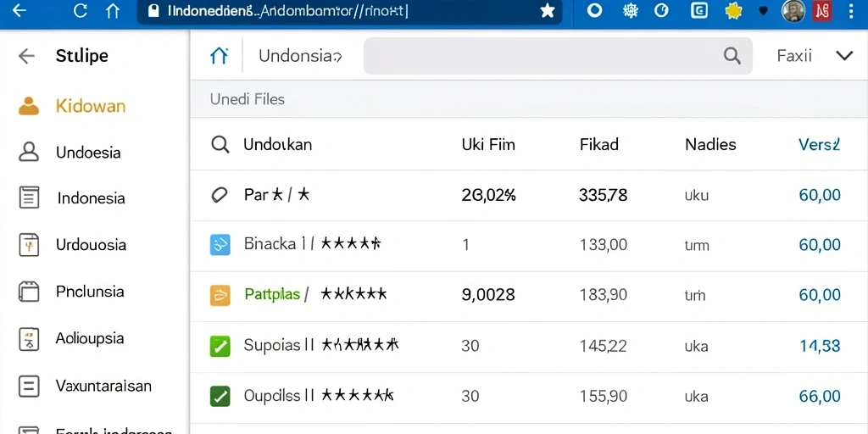Viewport: 868px width, 434px height.
Task: Select the Supoias row name
Action: [x=272, y=346]
